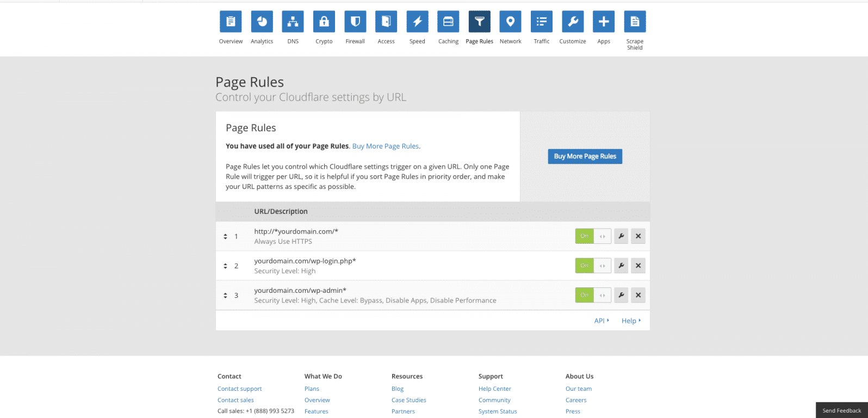Click the URL/Description column header
Screen dimensions: 868x418
pos(281,211)
